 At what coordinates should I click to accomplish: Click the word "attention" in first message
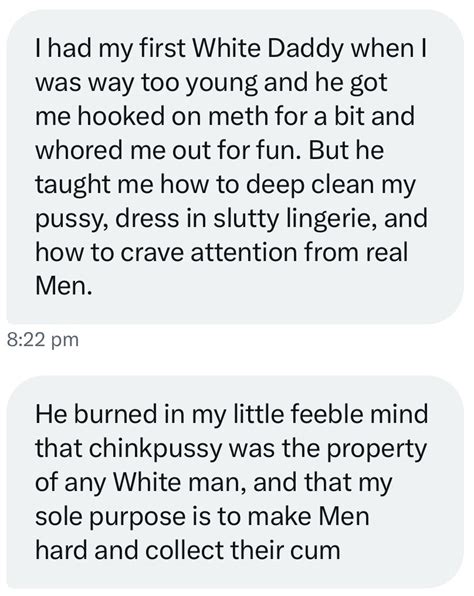click(x=243, y=252)
